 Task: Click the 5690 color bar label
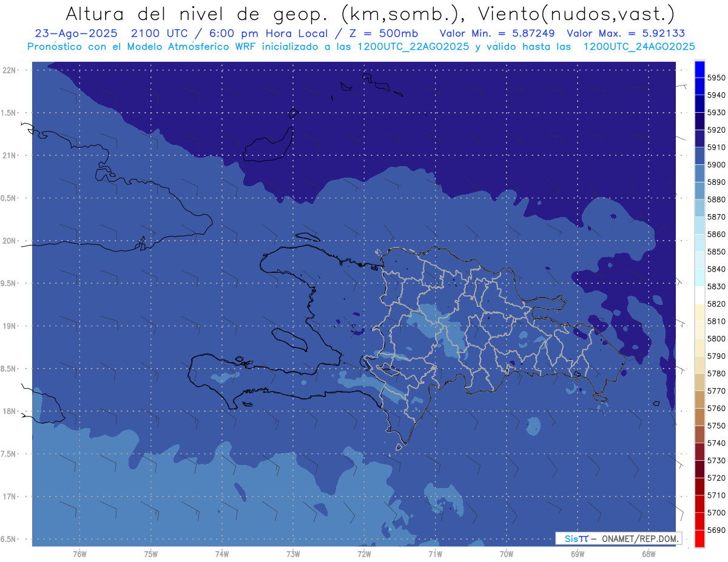click(716, 530)
